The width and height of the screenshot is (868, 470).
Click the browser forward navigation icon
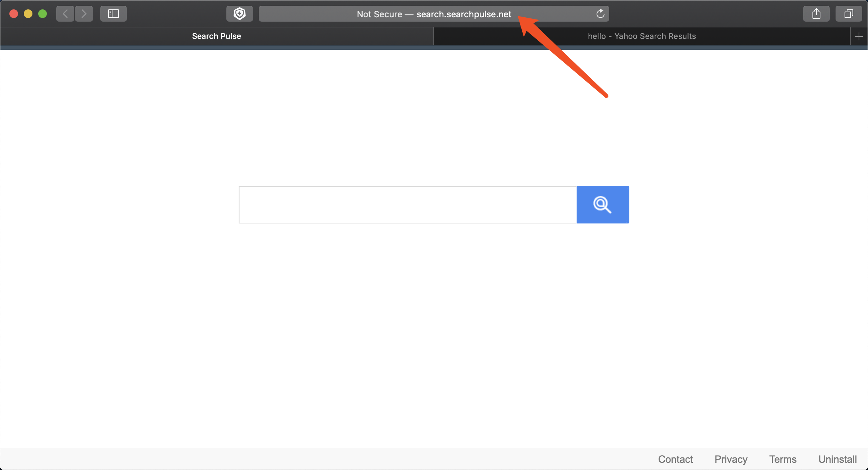coord(84,14)
